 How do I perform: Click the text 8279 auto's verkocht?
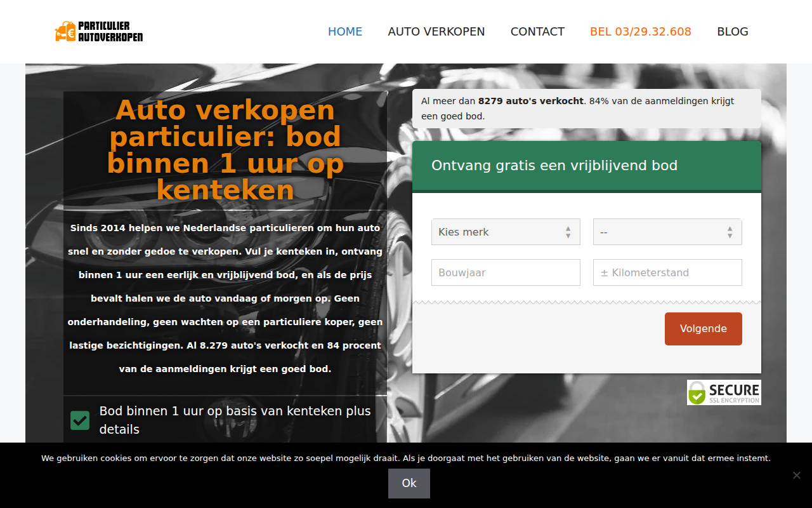[531, 100]
